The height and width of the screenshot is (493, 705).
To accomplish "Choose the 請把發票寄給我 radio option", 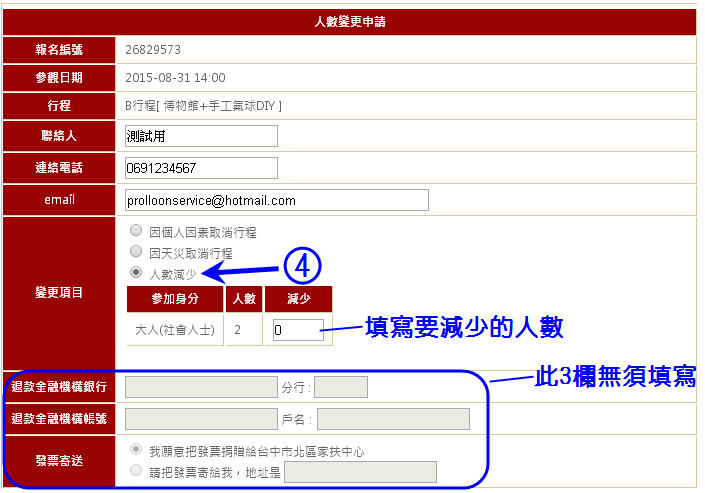I will [136, 470].
